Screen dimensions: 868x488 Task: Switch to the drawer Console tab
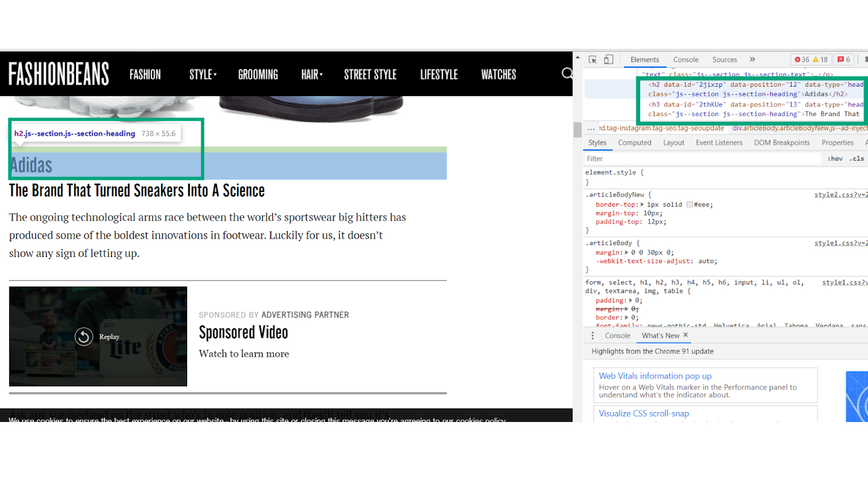click(x=617, y=336)
